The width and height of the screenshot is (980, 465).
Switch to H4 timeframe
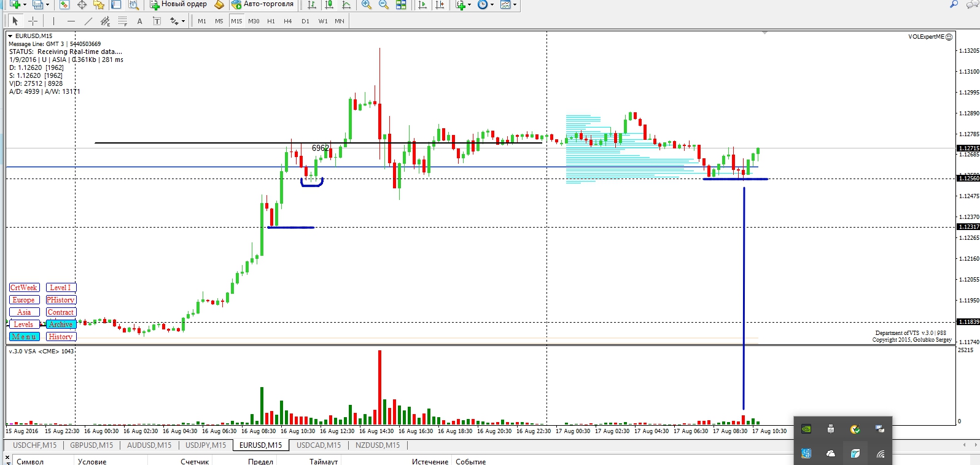[288, 21]
